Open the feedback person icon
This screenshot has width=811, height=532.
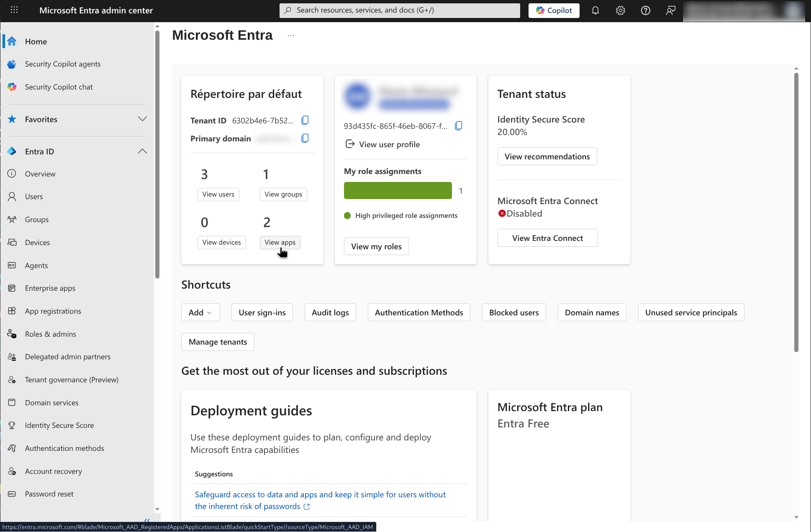click(x=670, y=10)
